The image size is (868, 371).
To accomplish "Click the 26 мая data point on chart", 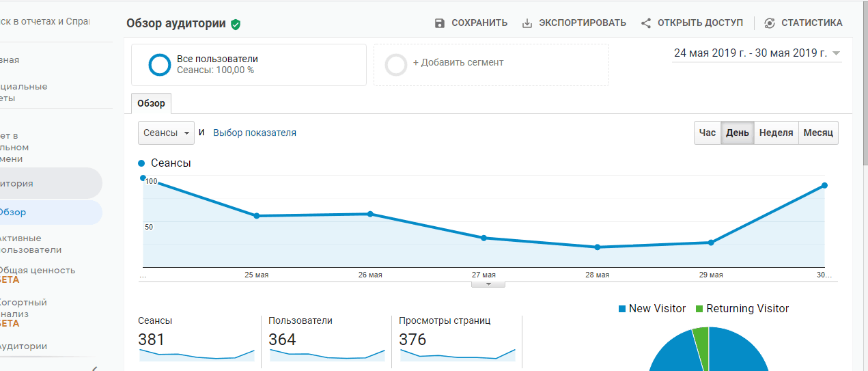I will click(370, 214).
